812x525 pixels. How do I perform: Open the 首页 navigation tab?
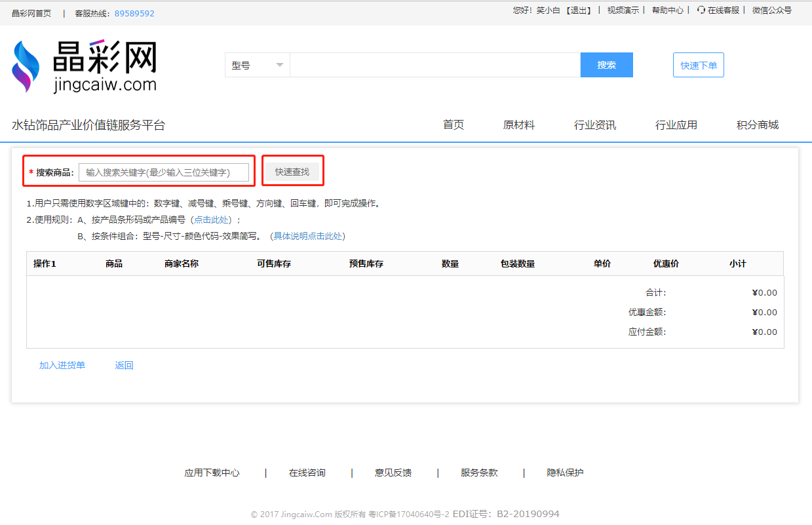453,125
